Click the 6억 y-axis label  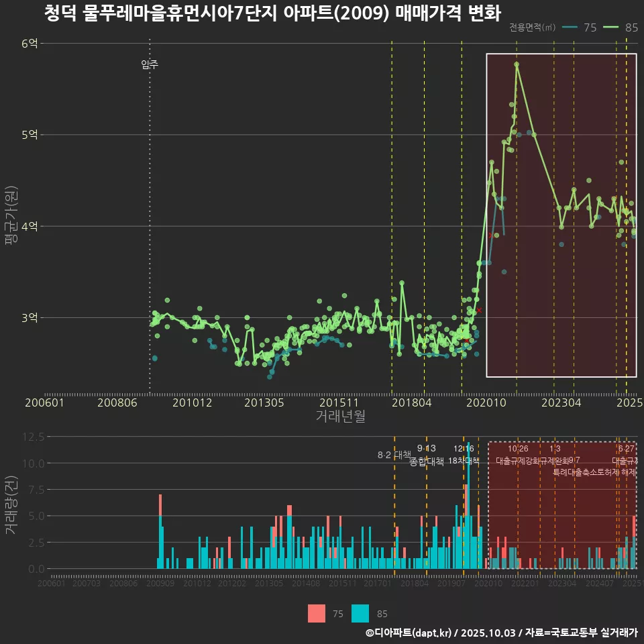pos(30,44)
